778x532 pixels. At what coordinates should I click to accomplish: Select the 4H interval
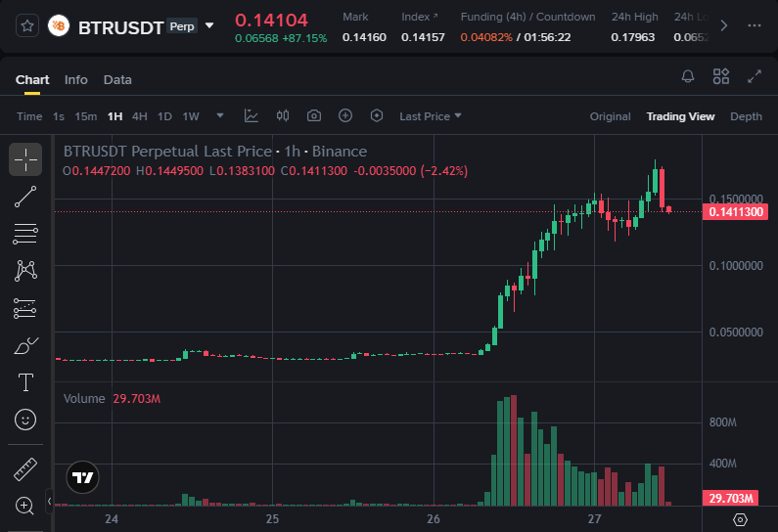[139, 116]
